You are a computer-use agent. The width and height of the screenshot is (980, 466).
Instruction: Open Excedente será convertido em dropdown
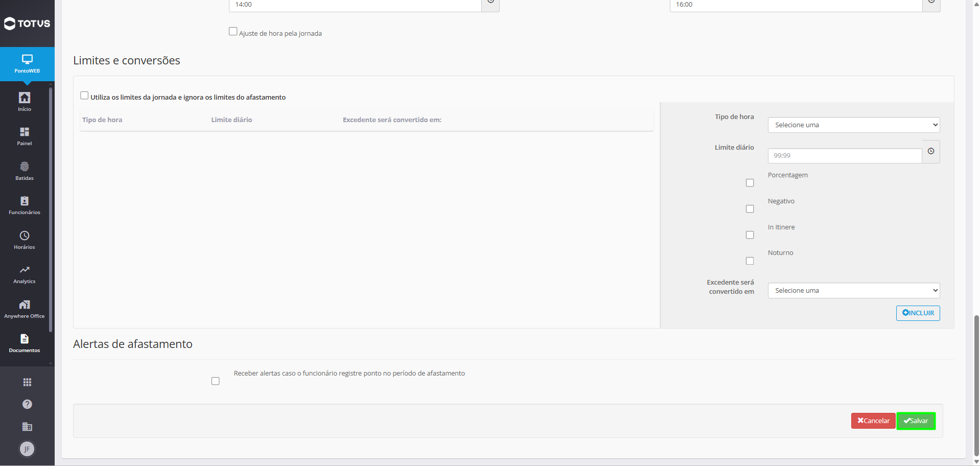[854, 291]
